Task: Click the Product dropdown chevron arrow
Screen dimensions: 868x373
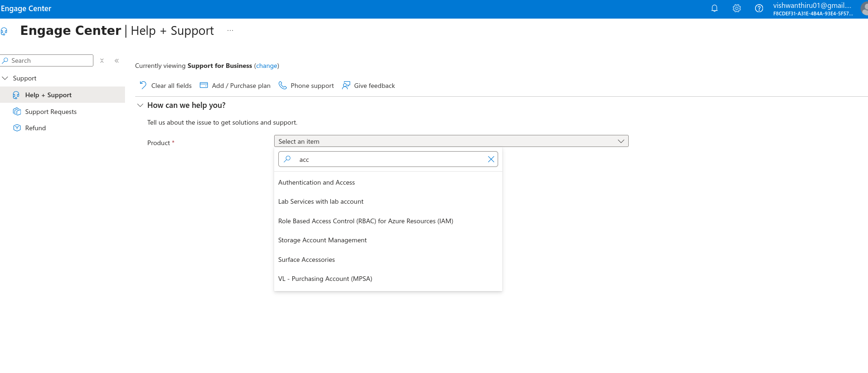Action: pos(621,141)
